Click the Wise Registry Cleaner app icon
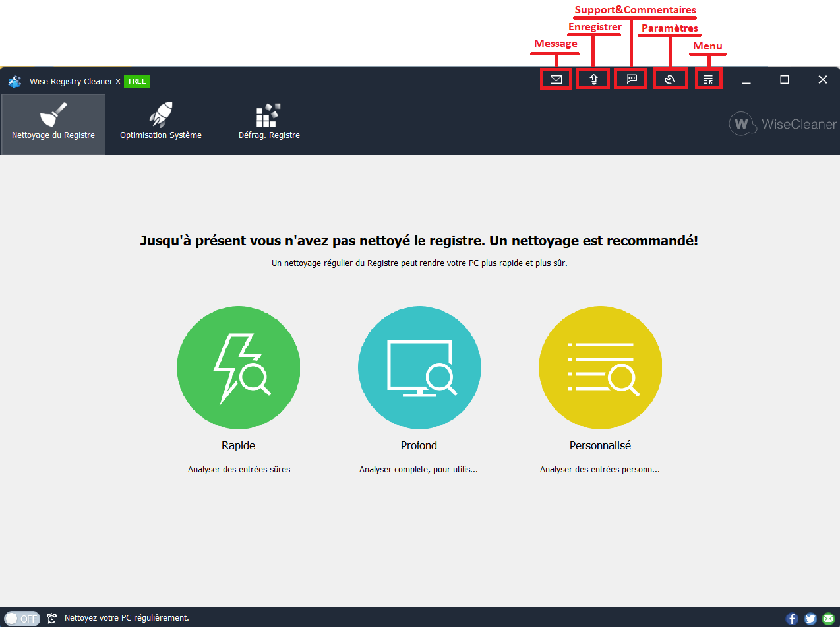This screenshot has height=630, width=840. (x=15, y=81)
